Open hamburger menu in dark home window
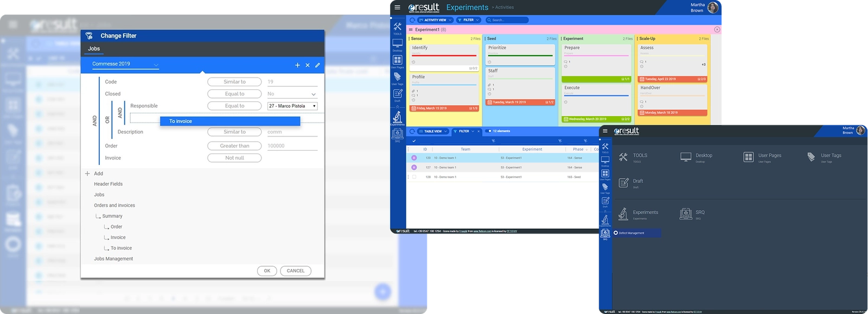 605,131
